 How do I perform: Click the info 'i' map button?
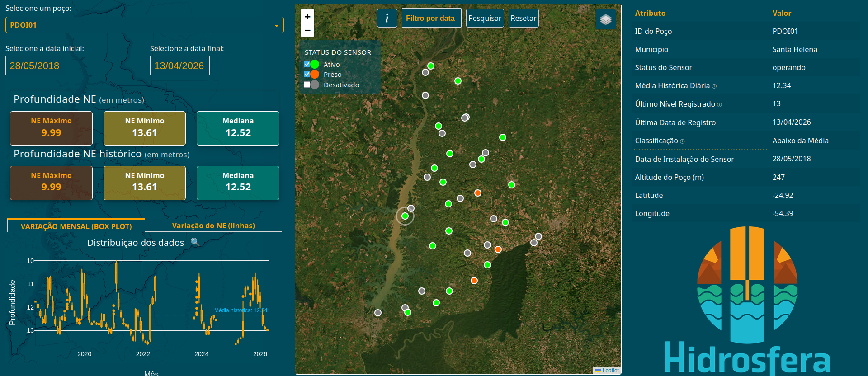point(387,18)
